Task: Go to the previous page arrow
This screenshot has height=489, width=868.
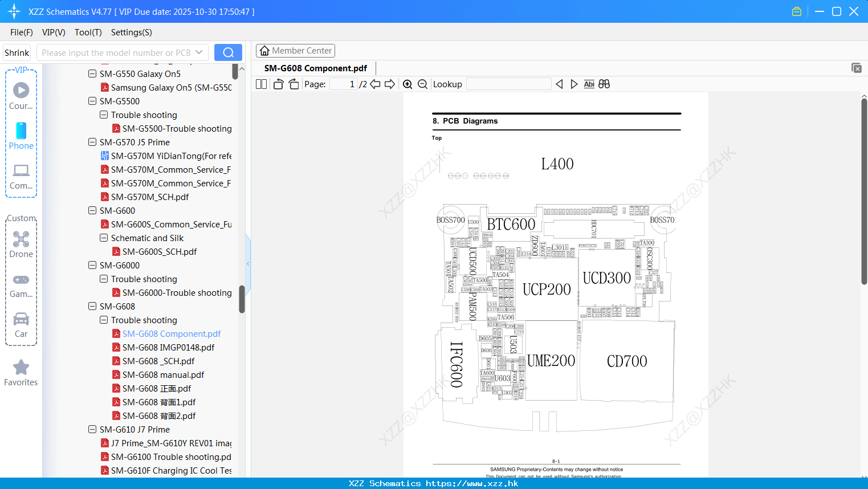Action: pos(375,84)
